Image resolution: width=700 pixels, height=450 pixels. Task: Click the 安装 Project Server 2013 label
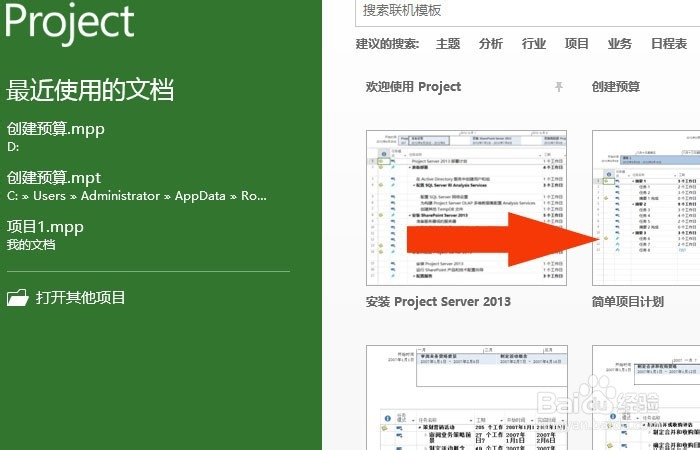(x=438, y=302)
